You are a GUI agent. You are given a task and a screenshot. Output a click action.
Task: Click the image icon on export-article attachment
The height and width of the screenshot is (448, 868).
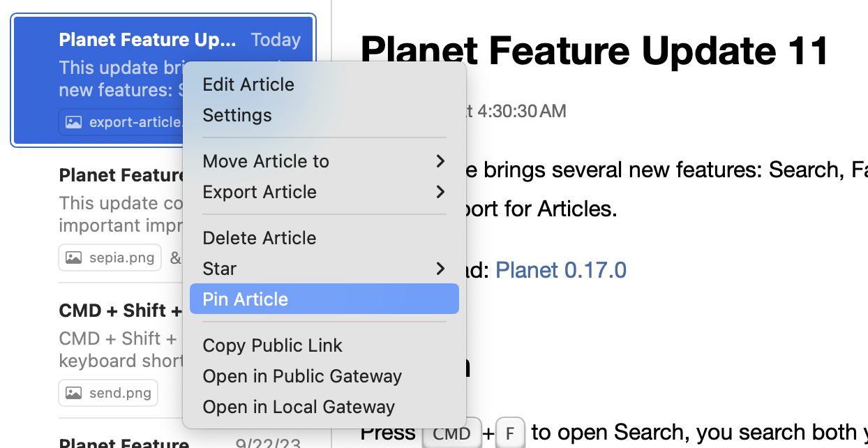pos(73,122)
